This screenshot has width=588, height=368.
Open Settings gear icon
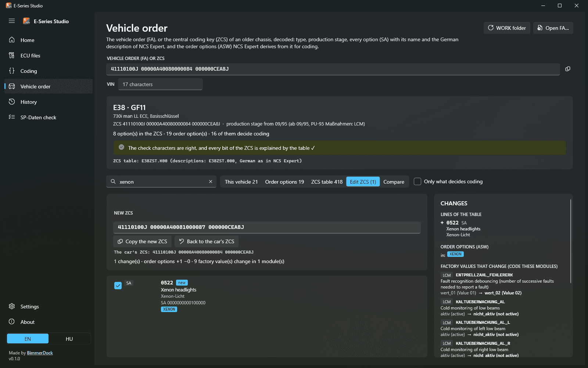[x=12, y=306]
